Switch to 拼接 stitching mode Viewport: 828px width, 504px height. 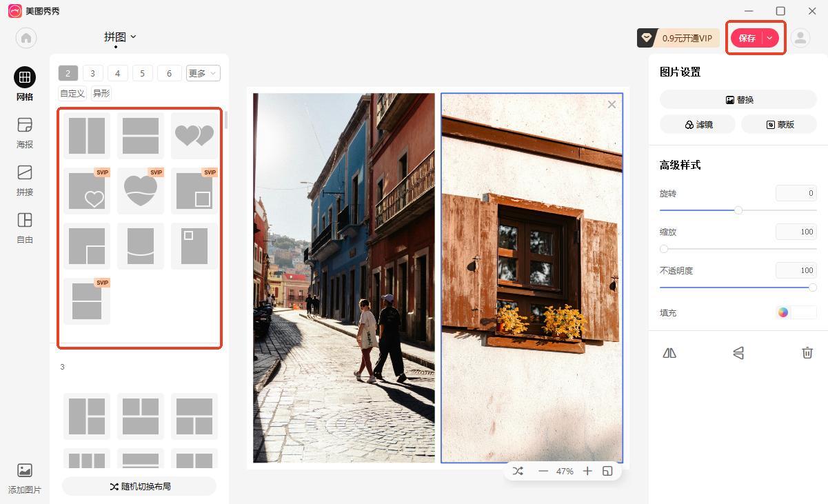(x=25, y=180)
